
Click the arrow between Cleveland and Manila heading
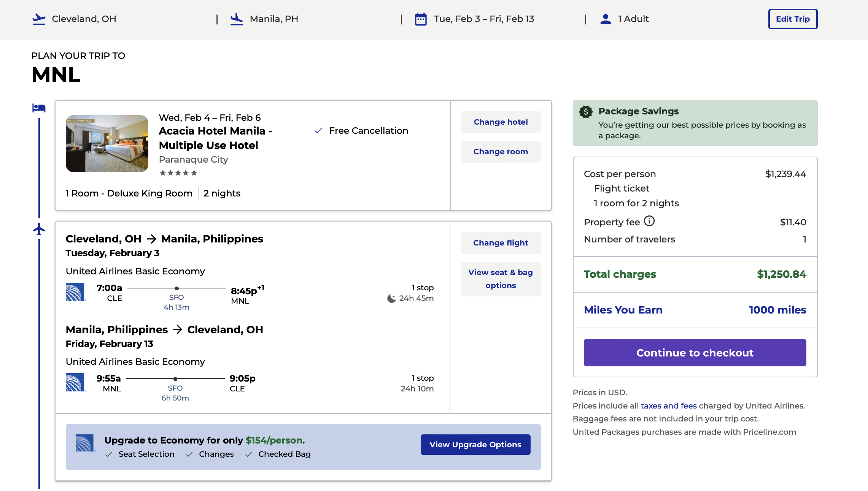coord(151,239)
